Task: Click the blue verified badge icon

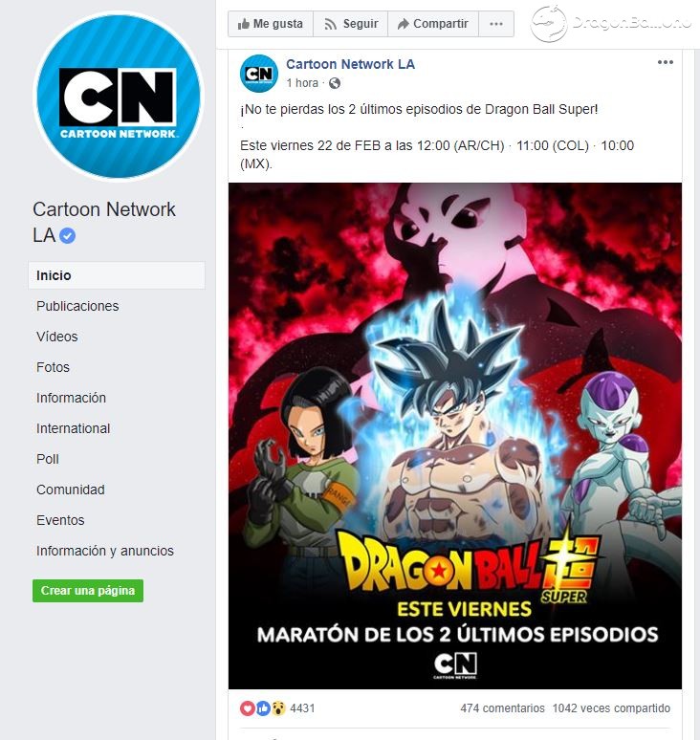Action: [68, 235]
